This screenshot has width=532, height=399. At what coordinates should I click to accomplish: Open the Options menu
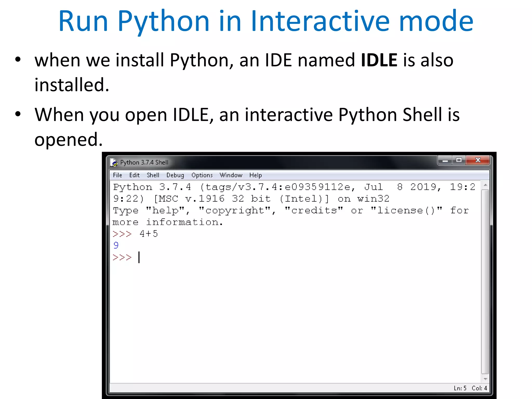tap(202, 175)
